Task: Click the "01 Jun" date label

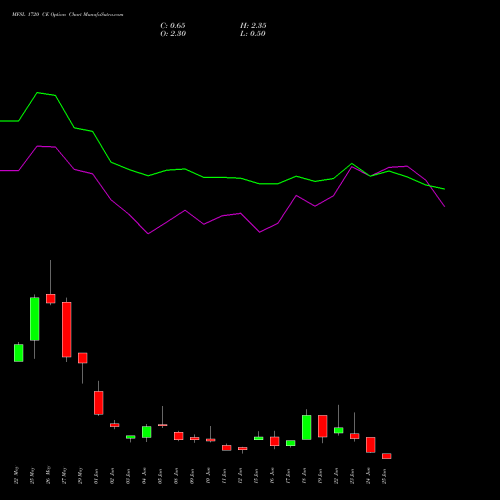Action: coord(97,476)
